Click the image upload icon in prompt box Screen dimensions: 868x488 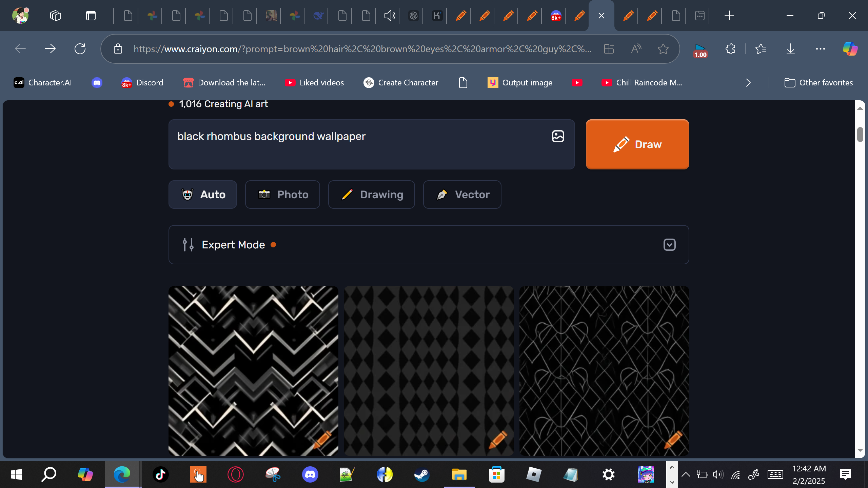click(x=558, y=136)
